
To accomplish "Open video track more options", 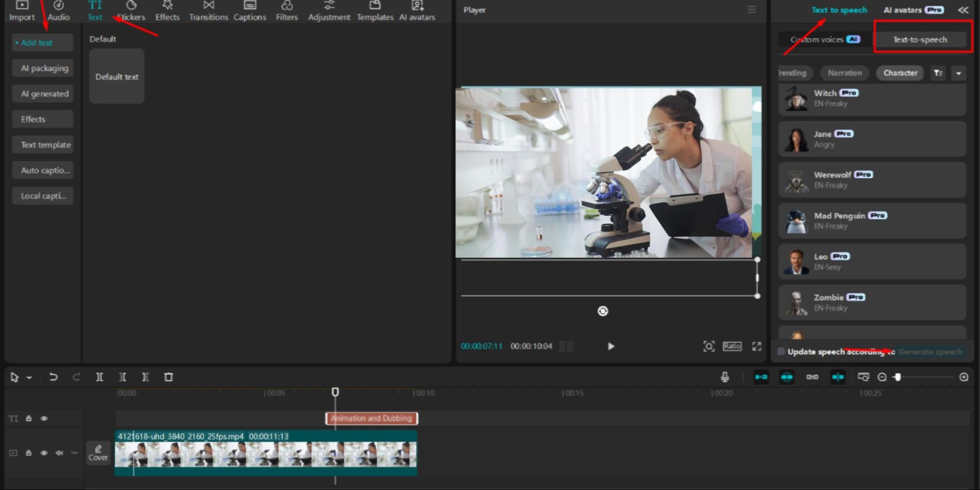I will (75, 453).
